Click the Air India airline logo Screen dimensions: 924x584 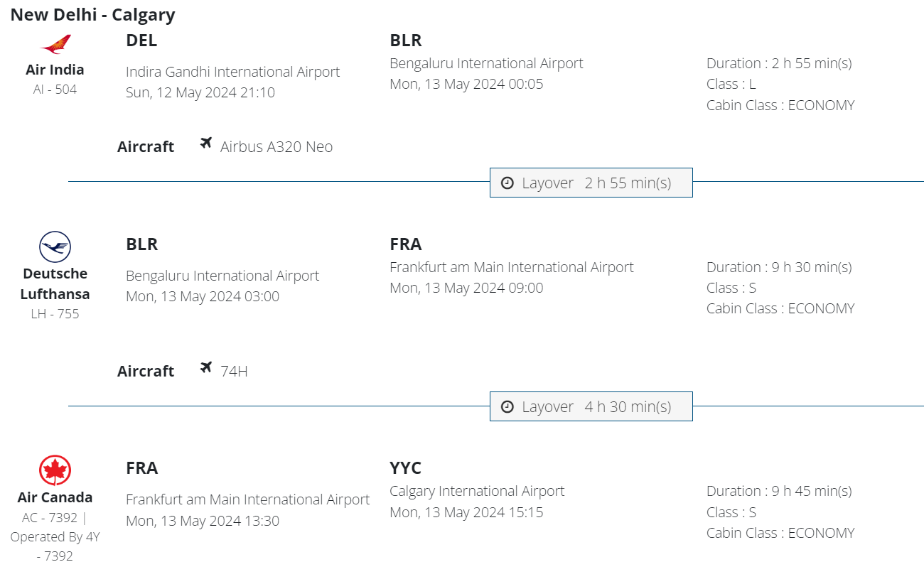[55, 45]
